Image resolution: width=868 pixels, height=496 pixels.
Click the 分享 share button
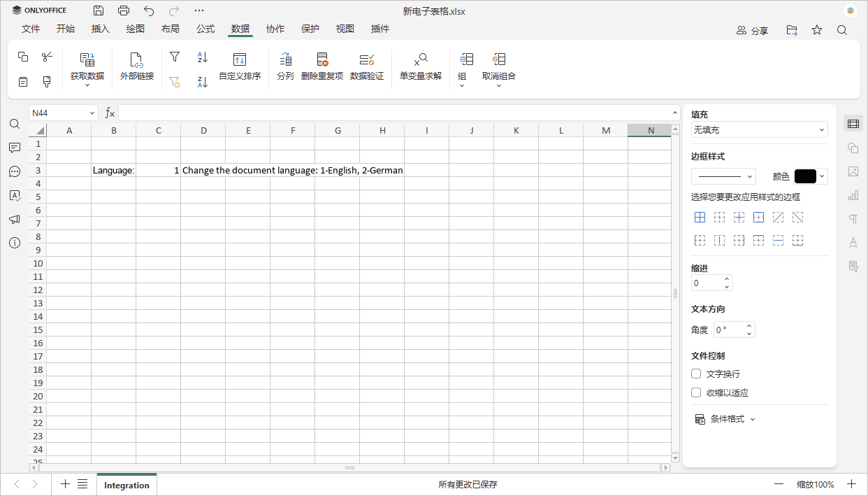752,30
